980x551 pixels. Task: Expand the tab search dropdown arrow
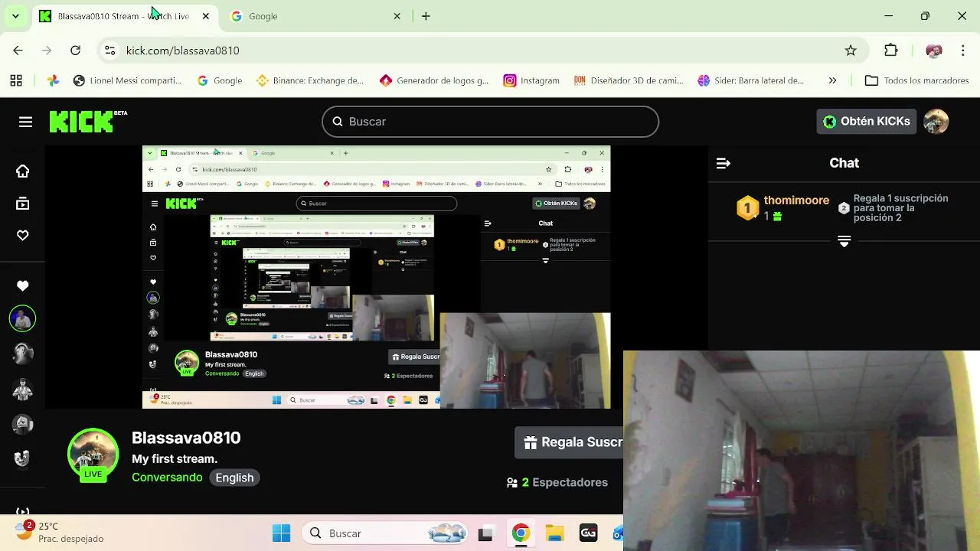(15, 16)
